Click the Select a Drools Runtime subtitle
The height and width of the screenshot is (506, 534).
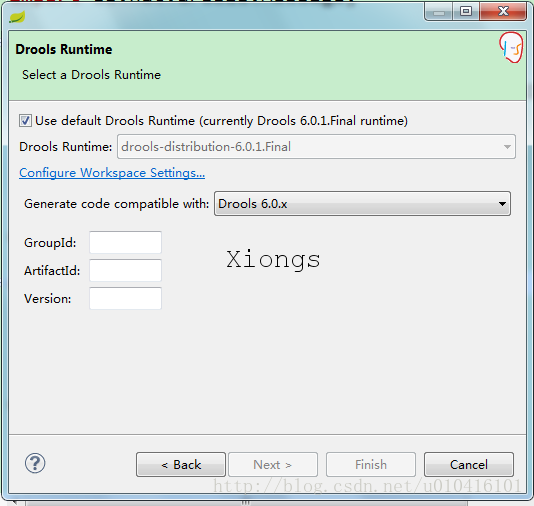pyautogui.click(x=91, y=75)
